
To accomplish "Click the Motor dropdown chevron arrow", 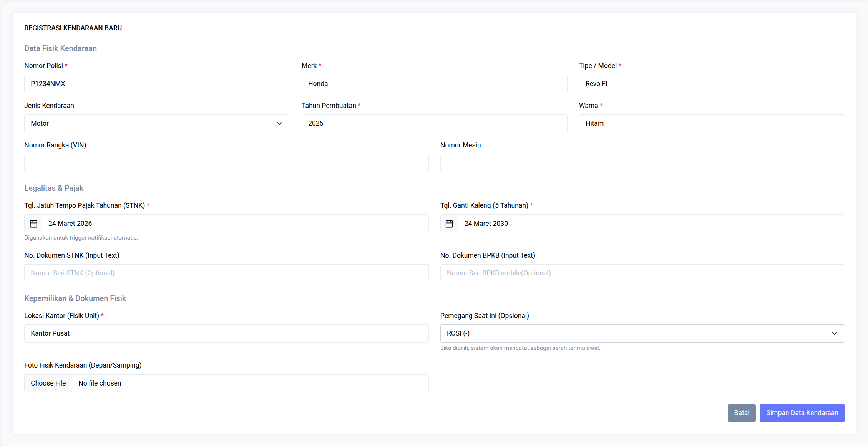I will click(x=280, y=123).
